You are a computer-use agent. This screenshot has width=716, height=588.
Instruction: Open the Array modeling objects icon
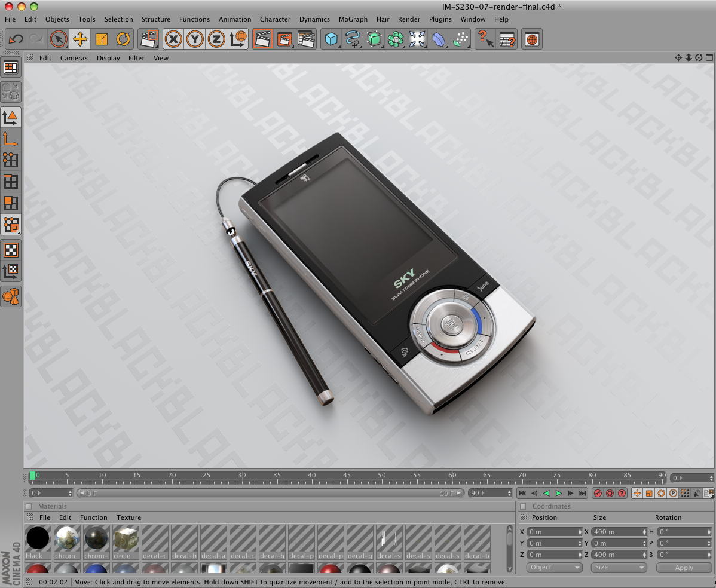396,39
